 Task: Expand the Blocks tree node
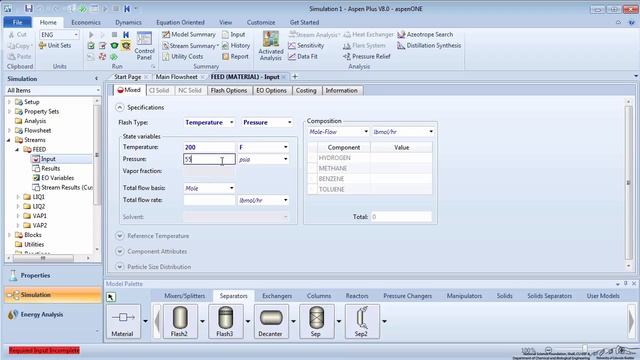(x=9, y=235)
